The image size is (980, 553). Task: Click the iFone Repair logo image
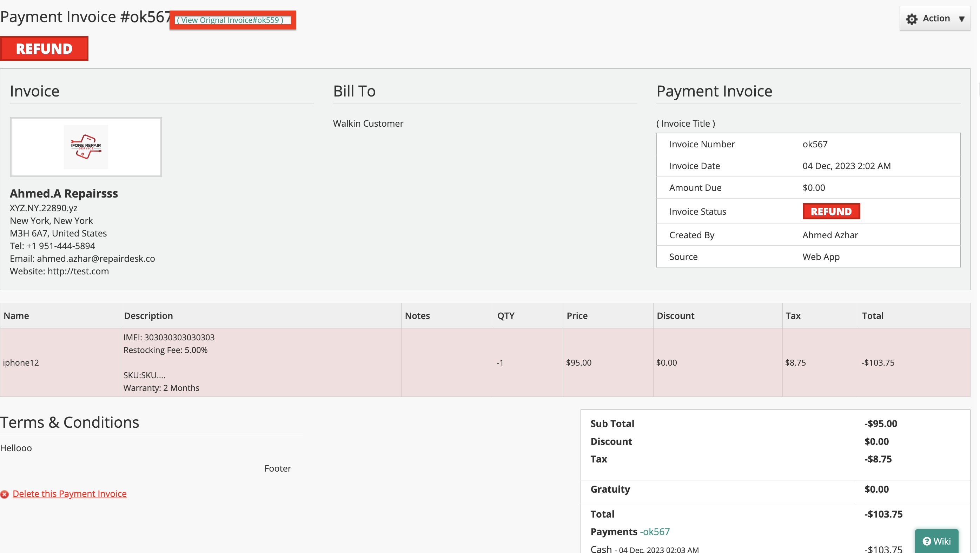click(86, 147)
